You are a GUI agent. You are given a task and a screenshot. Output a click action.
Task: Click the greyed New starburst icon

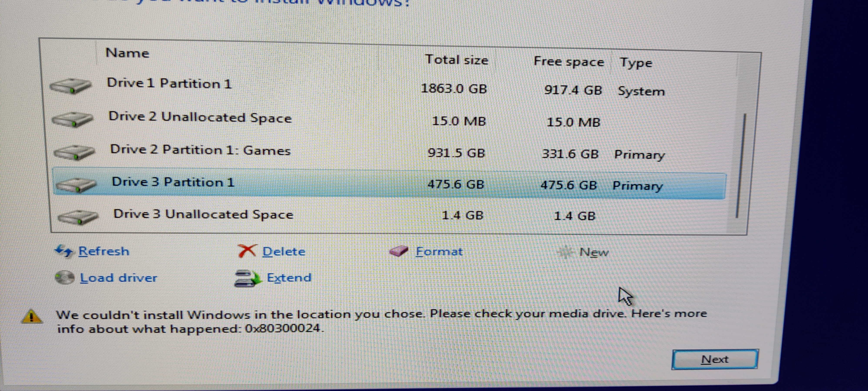[565, 252]
